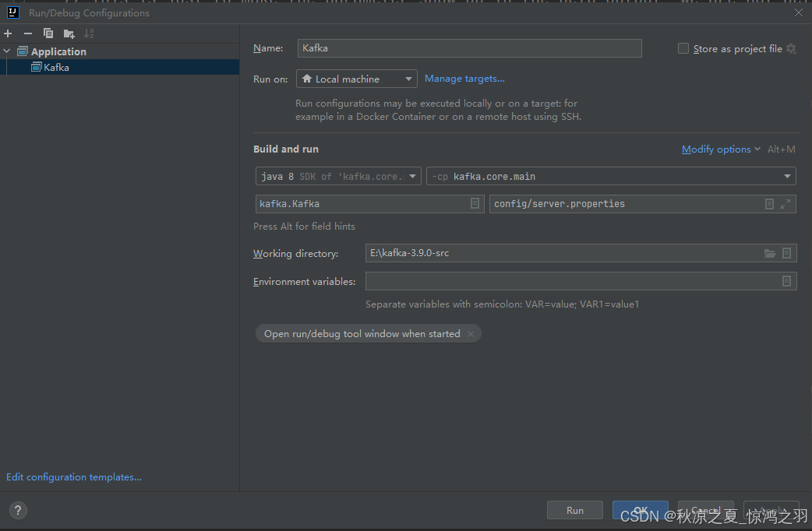
Task: Expand the program arguments field editor
Action: 786,203
